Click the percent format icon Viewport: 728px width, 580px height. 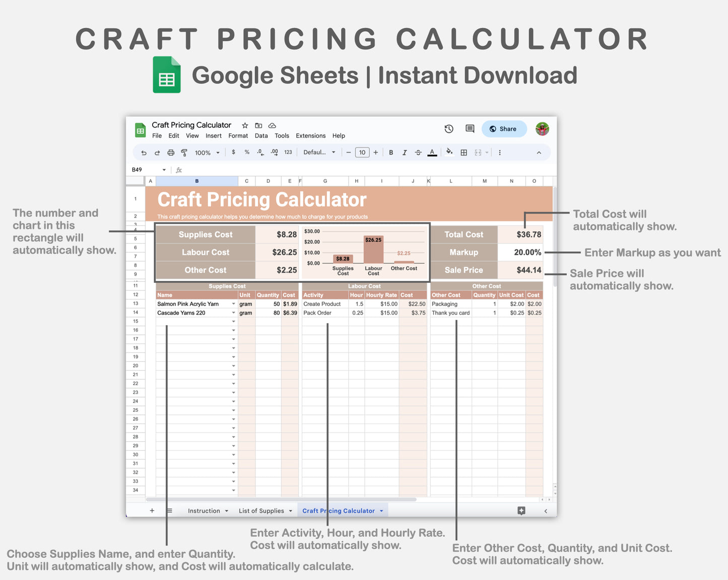pos(247,152)
